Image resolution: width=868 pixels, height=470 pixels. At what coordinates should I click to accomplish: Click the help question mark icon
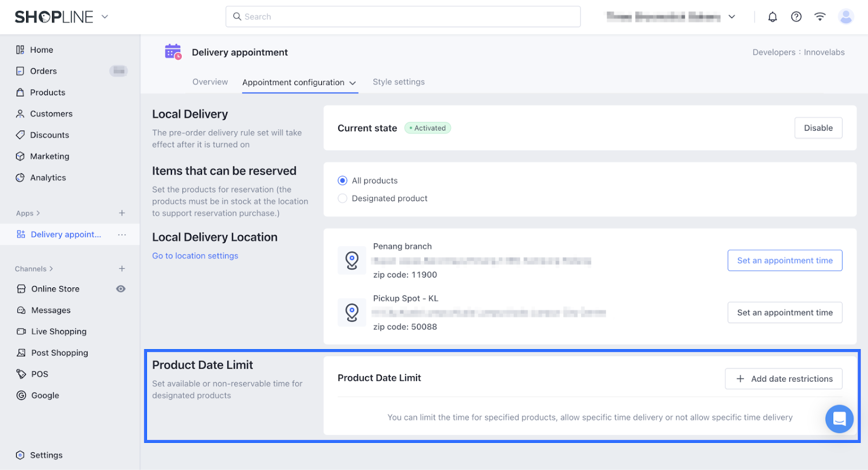point(796,17)
